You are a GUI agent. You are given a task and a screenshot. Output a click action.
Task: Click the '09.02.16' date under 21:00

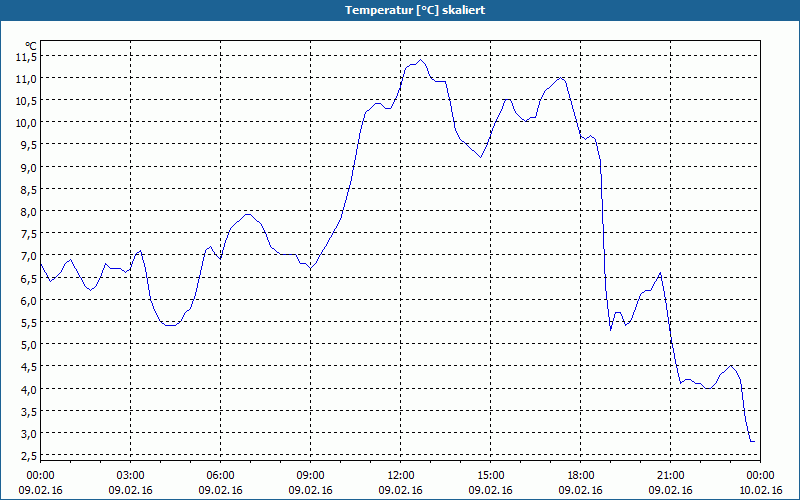670,490
